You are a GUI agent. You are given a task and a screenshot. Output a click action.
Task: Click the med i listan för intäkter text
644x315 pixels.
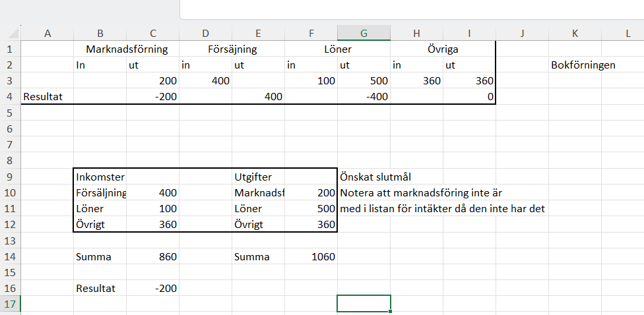[x=442, y=209]
